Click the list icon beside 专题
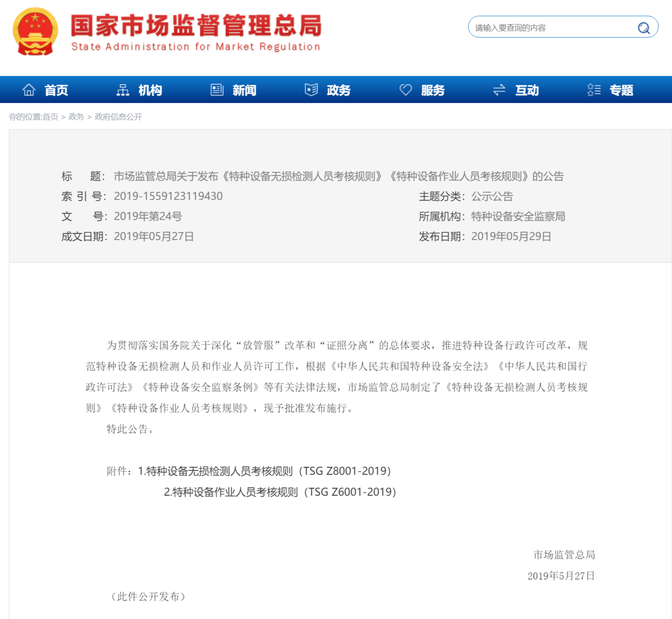Image resolution: width=672 pixels, height=619 pixels. click(x=594, y=90)
